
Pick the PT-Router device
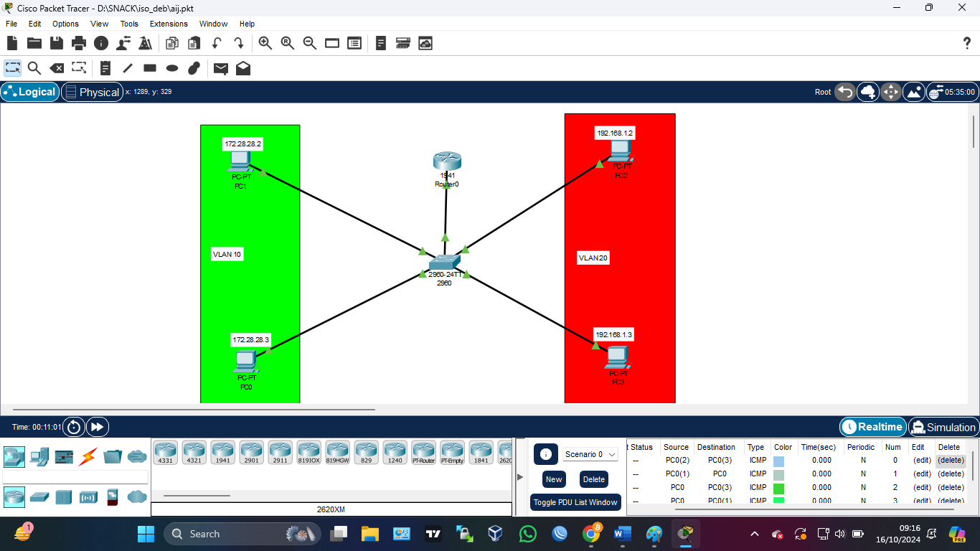[423, 453]
